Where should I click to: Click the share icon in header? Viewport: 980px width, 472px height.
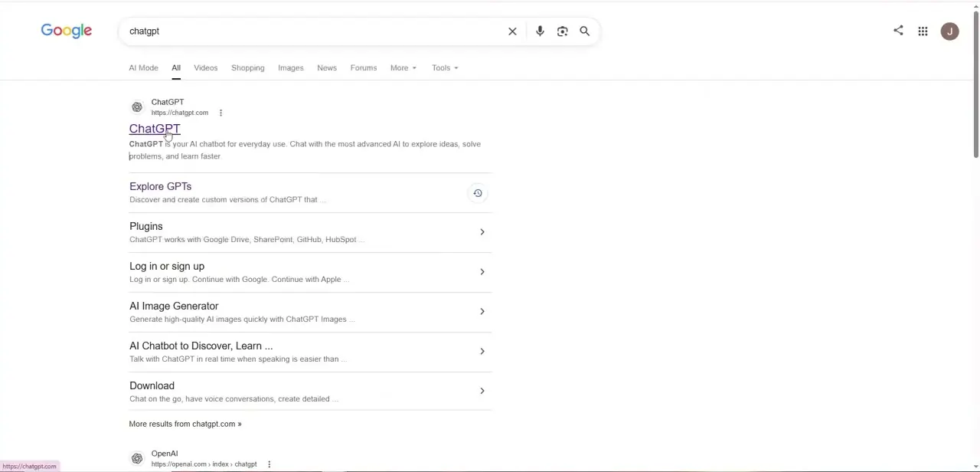[898, 31]
